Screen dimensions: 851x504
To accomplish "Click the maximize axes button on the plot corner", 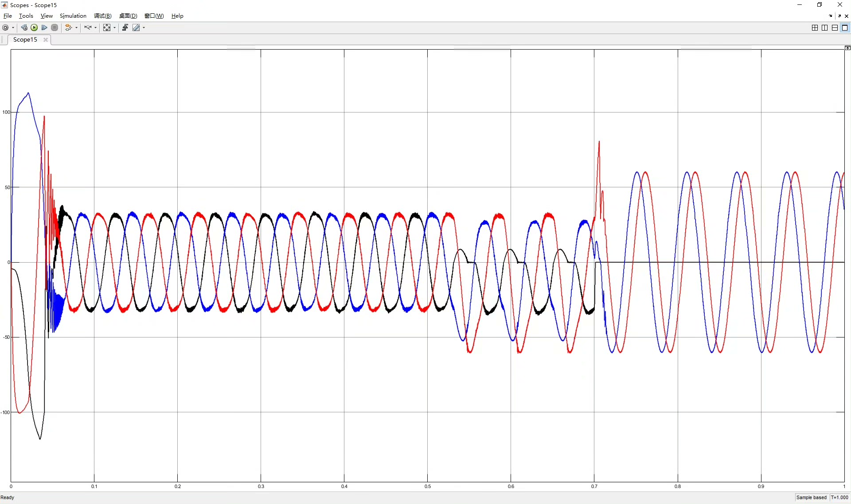I will (847, 48).
